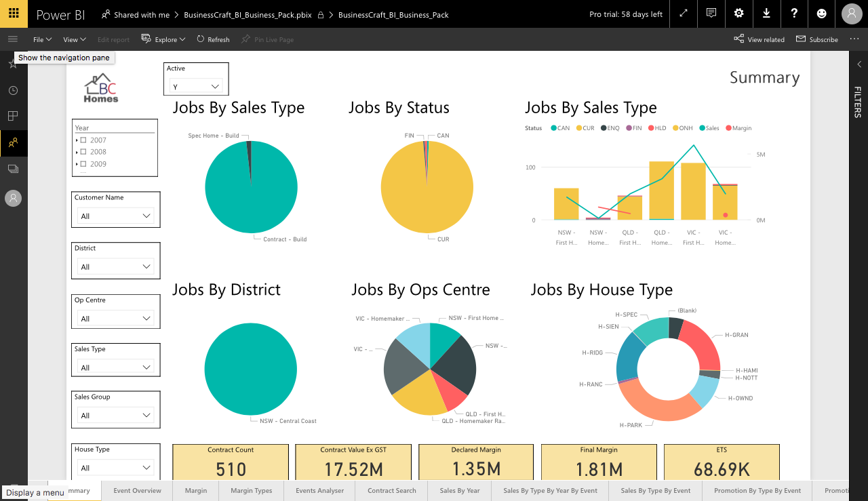The image size is (868, 501).
Task: Open the app launcher waffle icon
Action: [x=14, y=14]
